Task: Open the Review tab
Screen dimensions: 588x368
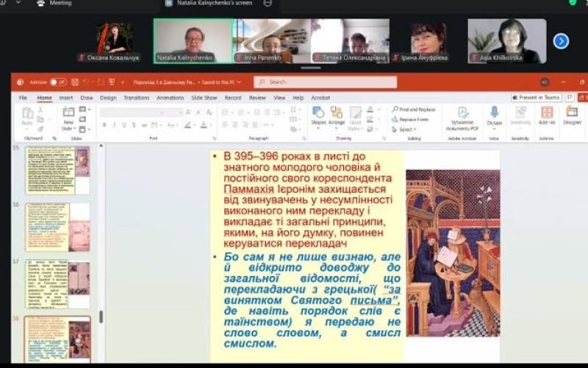Action: tap(257, 98)
